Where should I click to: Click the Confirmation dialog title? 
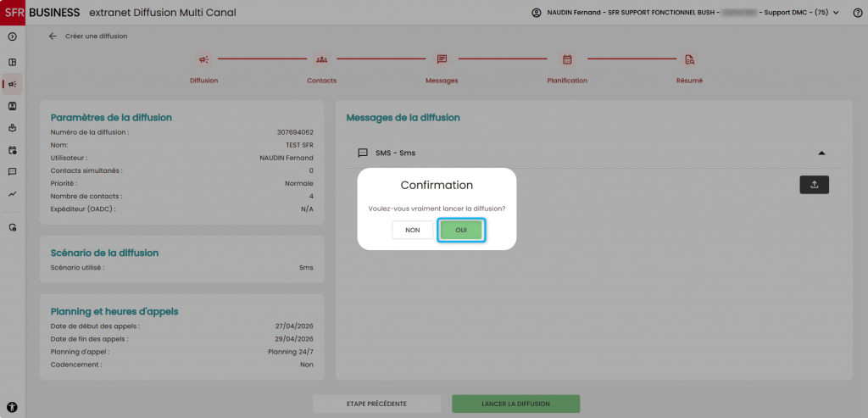coord(437,185)
